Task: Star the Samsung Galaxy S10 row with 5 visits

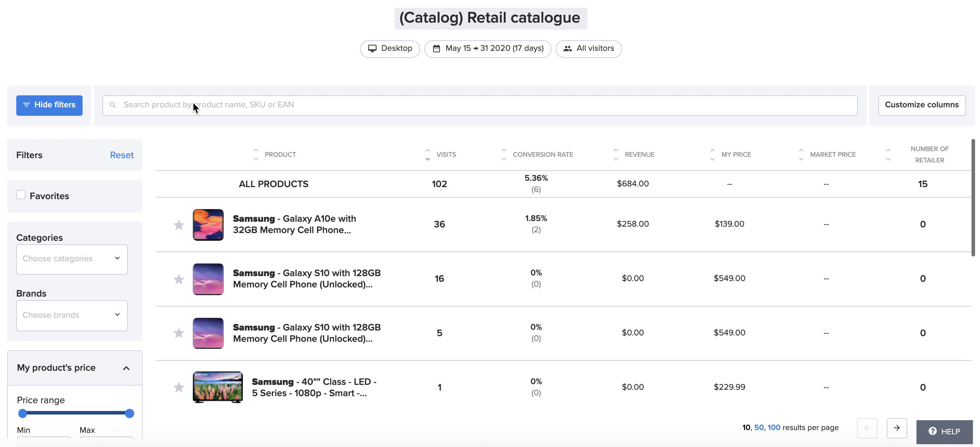Action: pyautogui.click(x=179, y=333)
